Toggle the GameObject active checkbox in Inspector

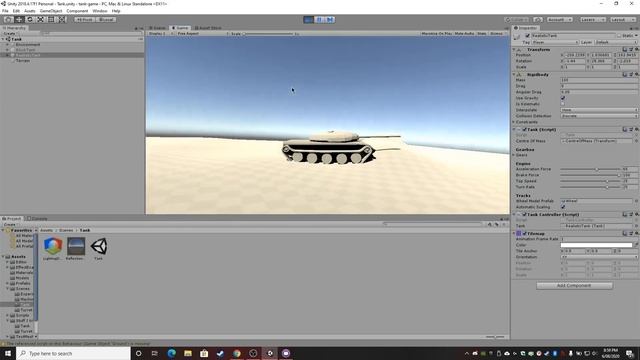(527, 36)
